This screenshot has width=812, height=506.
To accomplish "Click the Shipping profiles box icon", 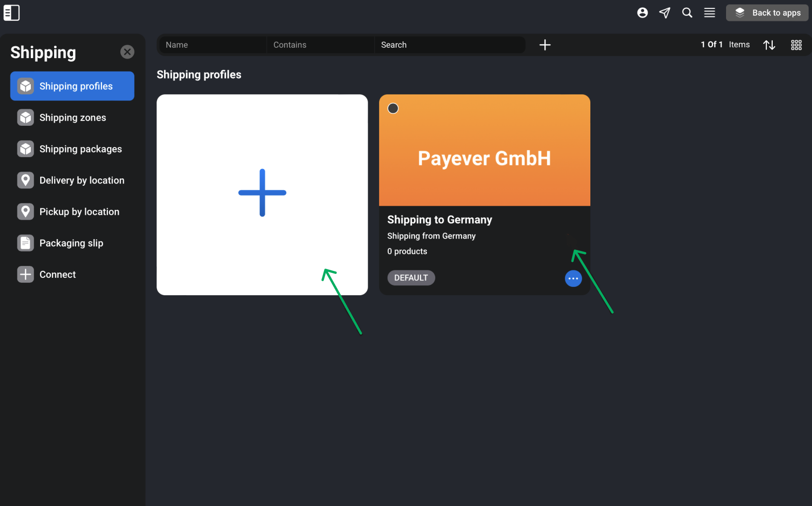I will tap(25, 86).
